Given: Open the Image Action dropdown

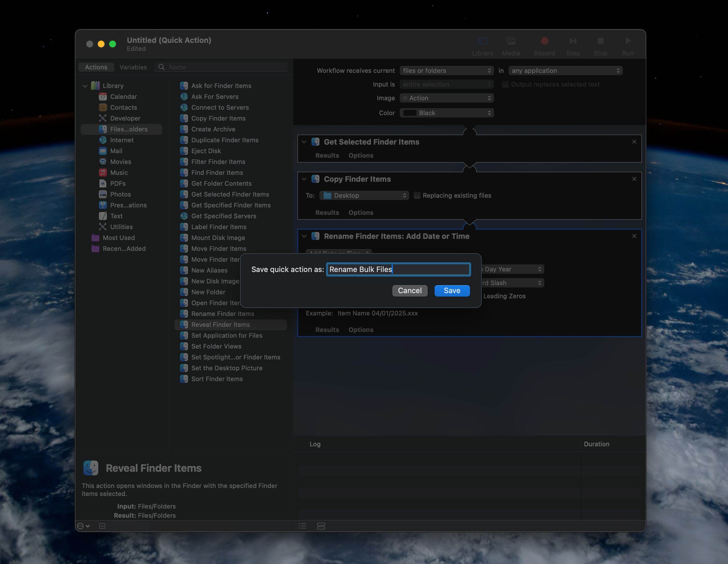Looking at the screenshot, I should coord(447,98).
